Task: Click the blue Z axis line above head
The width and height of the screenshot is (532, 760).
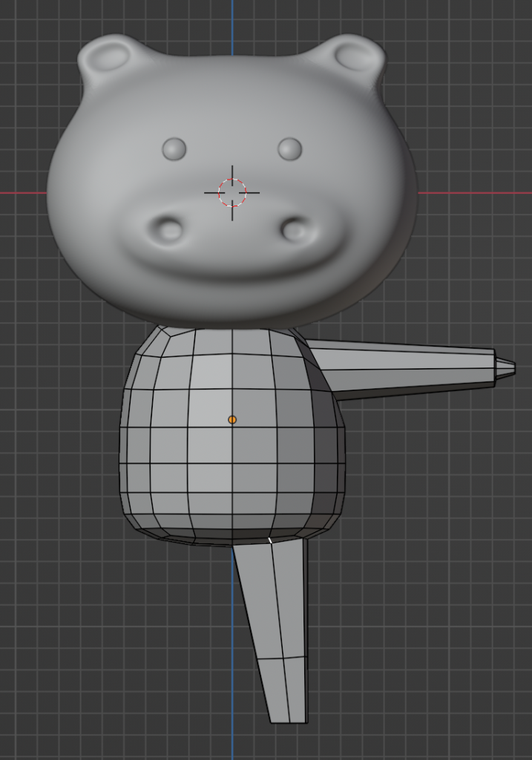Action: pos(232,19)
